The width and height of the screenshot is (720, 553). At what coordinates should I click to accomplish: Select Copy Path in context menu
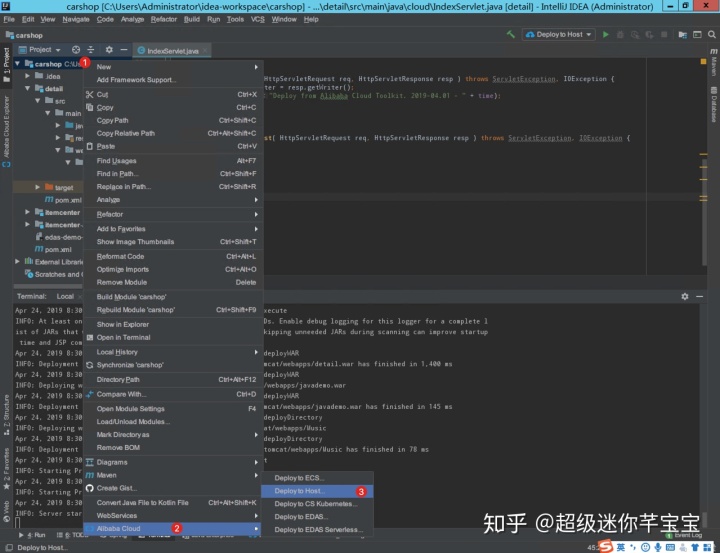point(173,120)
